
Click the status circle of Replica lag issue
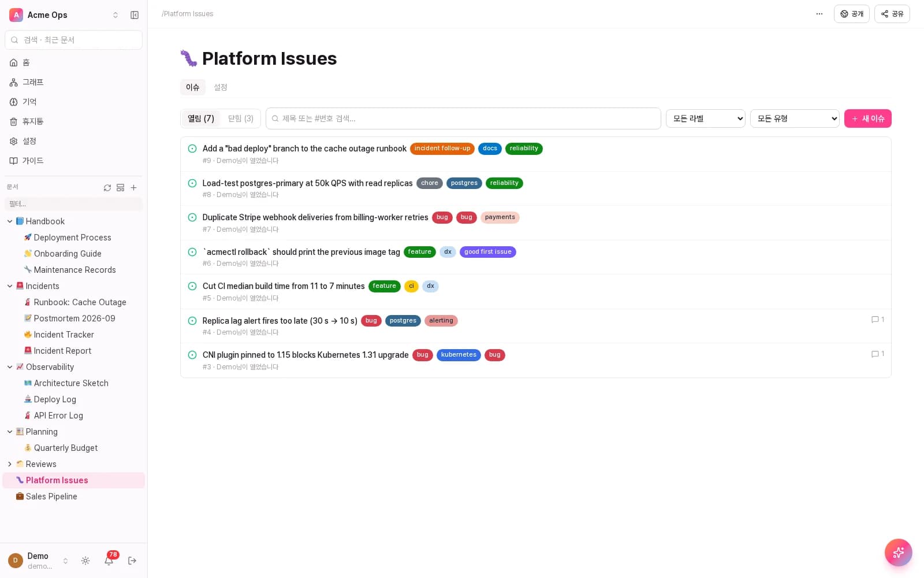[192, 321]
